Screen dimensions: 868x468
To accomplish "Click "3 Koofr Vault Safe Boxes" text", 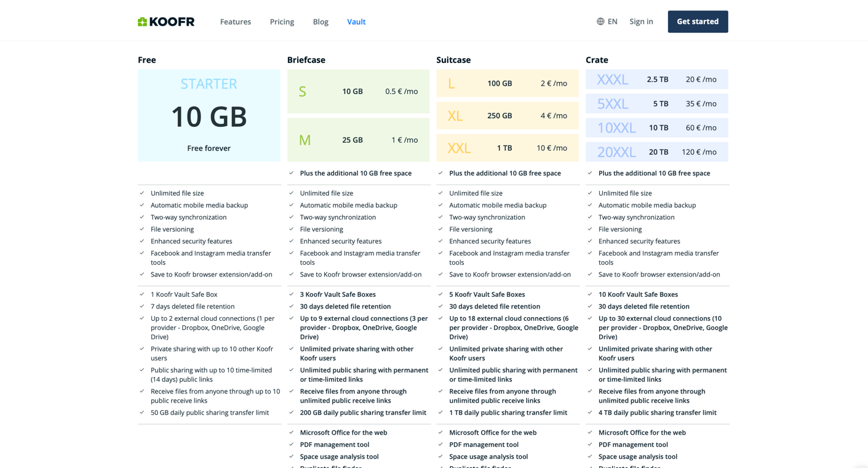I will click(338, 294).
